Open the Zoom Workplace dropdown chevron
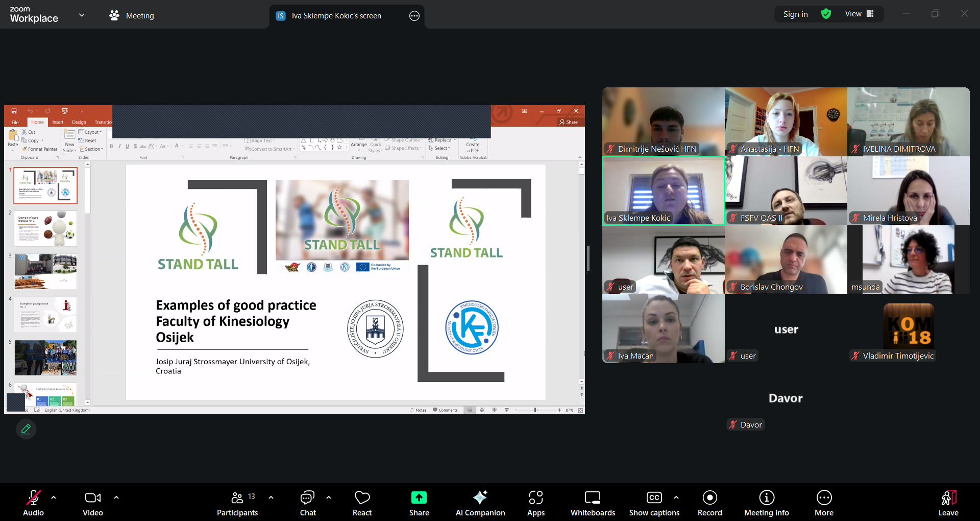The image size is (980, 521). point(82,15)
